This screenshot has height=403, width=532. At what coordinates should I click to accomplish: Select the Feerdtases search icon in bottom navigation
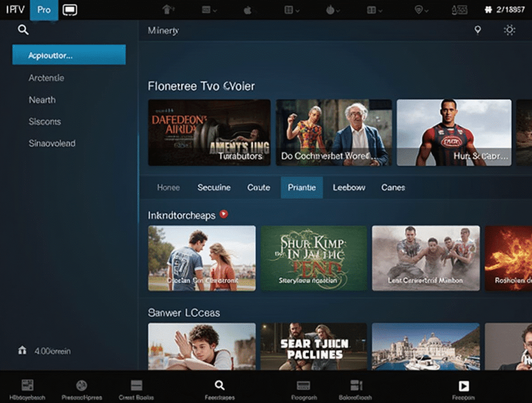219,386
